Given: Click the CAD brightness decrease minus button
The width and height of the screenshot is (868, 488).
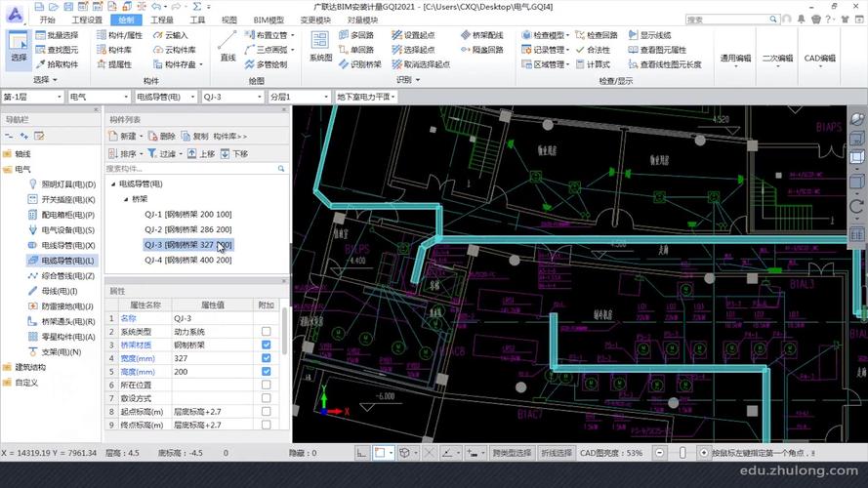Looking at the screenshot, I should [659, 453].
